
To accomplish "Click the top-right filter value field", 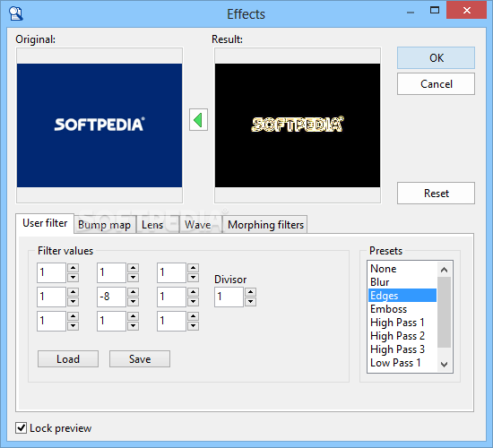I will (172, 272).
